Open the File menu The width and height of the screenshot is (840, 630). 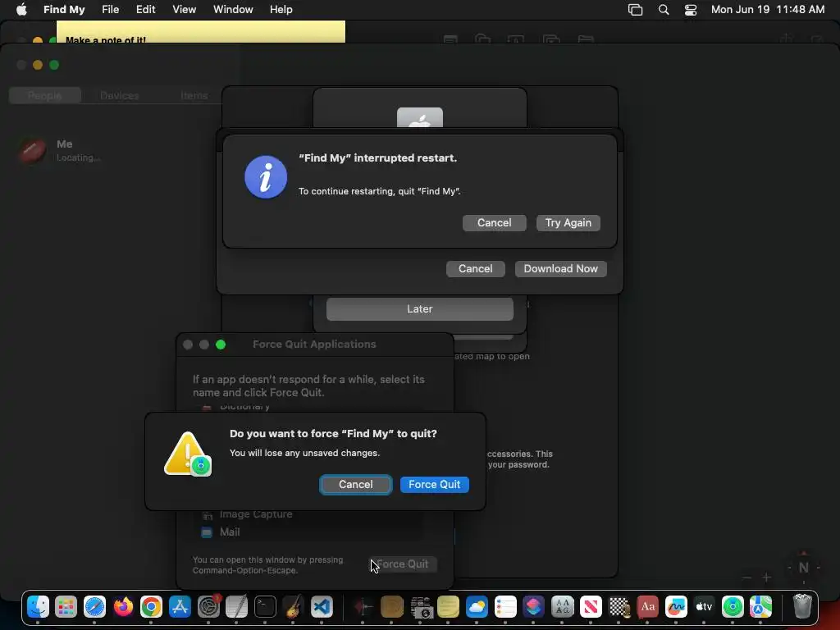[111, 10]
